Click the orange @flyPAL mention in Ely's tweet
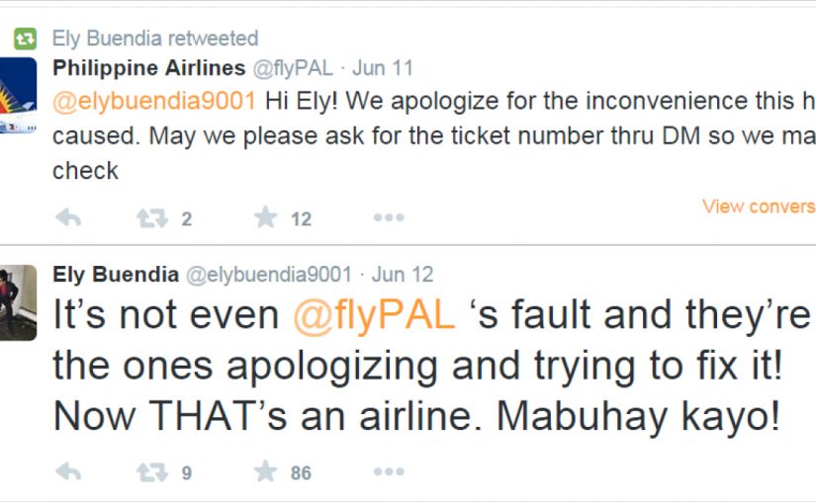Viewport: 816px width, 504px height. pos(373,315)
